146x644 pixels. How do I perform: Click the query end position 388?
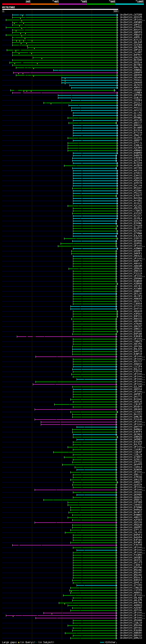coord(115,11)
